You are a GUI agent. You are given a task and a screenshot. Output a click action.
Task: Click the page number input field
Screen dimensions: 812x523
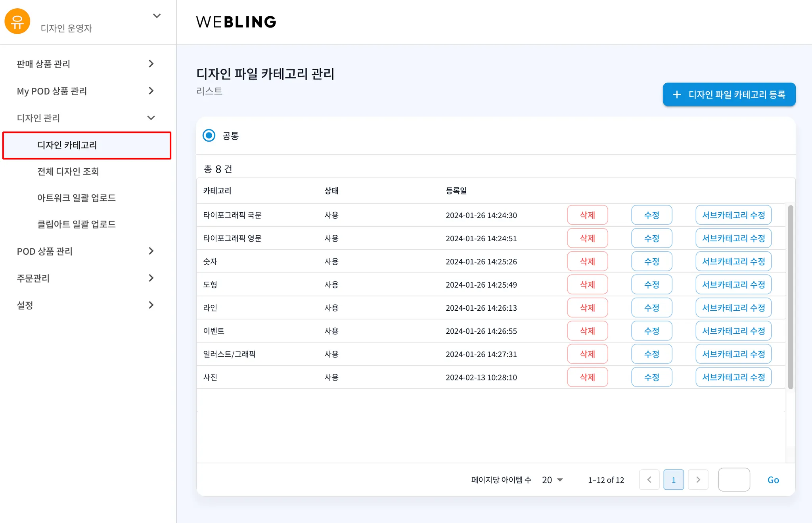coord(734,480)
